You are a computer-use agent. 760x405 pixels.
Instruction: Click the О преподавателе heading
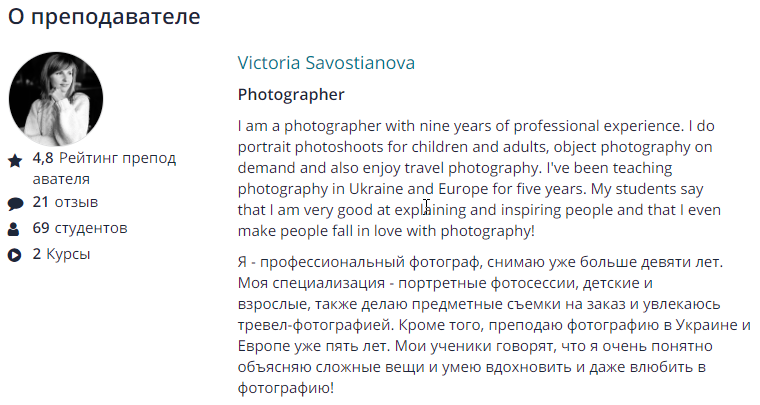(104, 17)
